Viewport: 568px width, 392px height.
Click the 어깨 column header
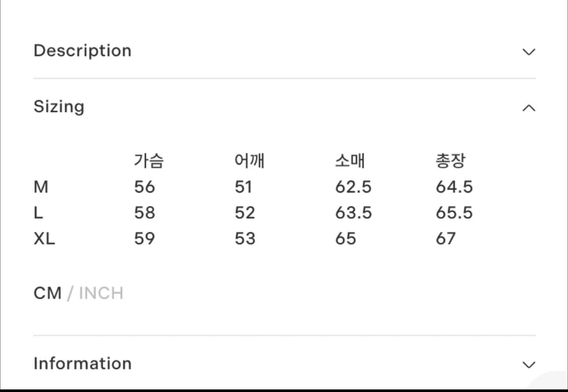tap(249, 160)
